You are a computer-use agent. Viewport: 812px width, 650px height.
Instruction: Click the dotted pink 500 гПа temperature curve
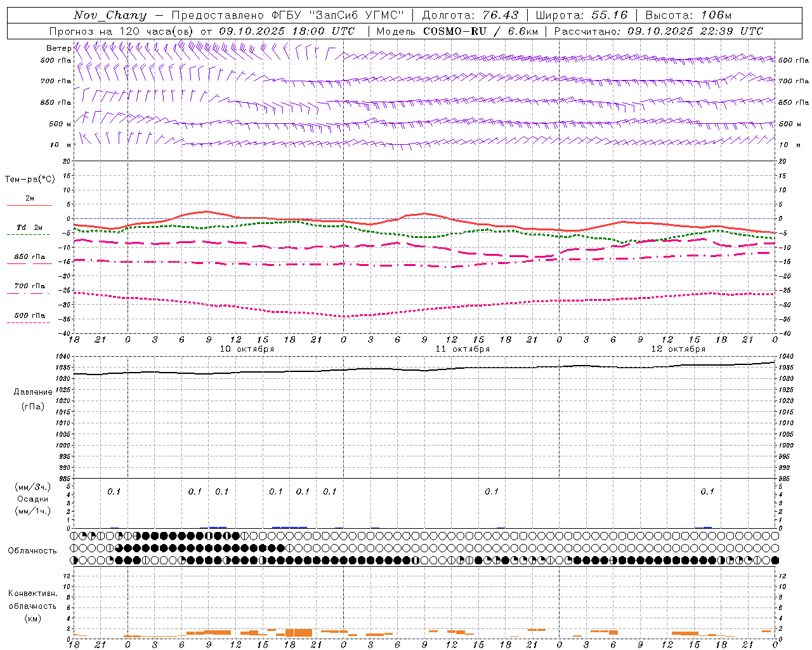[x=424, y=309]
